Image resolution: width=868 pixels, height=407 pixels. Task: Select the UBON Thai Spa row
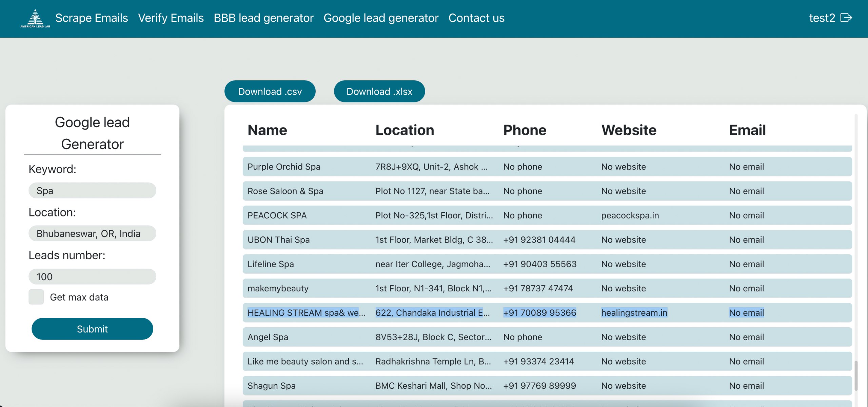click(278, 240)
